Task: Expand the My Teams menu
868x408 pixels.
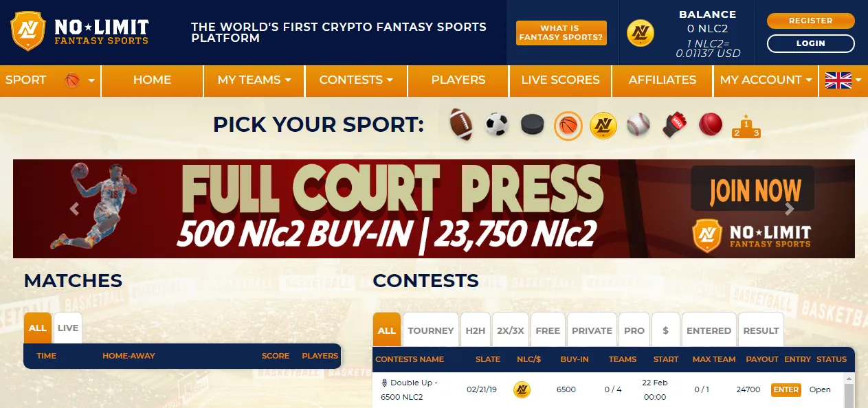Action: pyautogui.click(x=254, y=80)
